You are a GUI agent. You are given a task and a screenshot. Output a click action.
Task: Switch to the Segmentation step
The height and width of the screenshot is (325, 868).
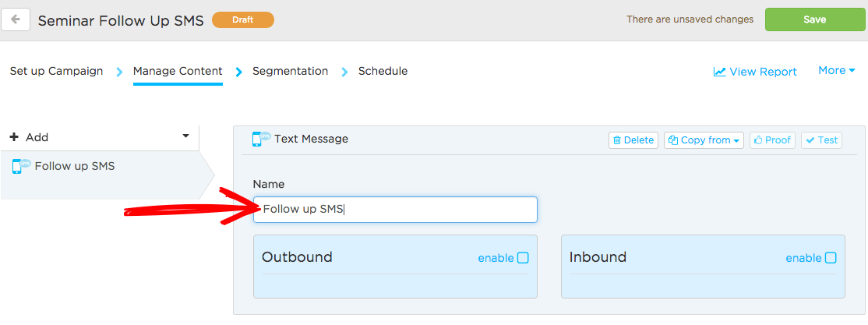point(290,71)
